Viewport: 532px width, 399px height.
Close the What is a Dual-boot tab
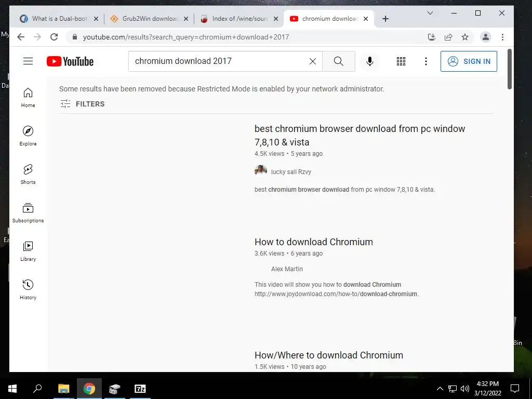pos(96,19)
